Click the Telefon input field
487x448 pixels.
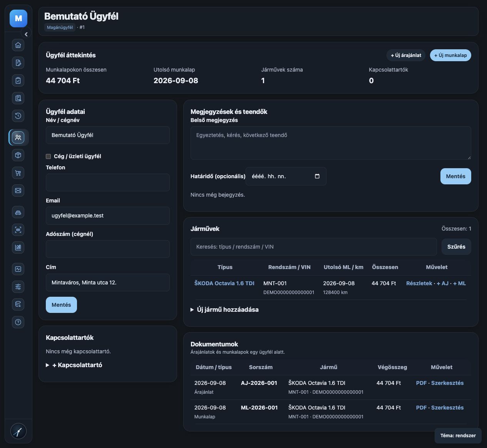(x=108, y=182)
